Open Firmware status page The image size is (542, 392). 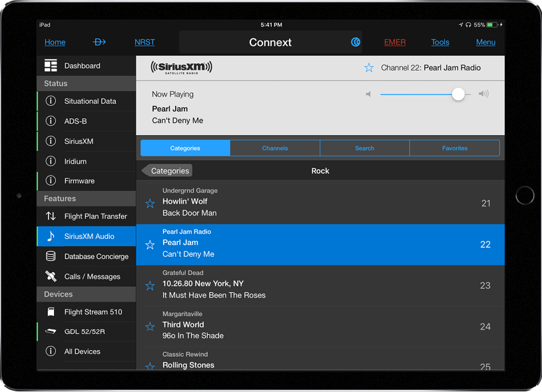pos(86,180)
